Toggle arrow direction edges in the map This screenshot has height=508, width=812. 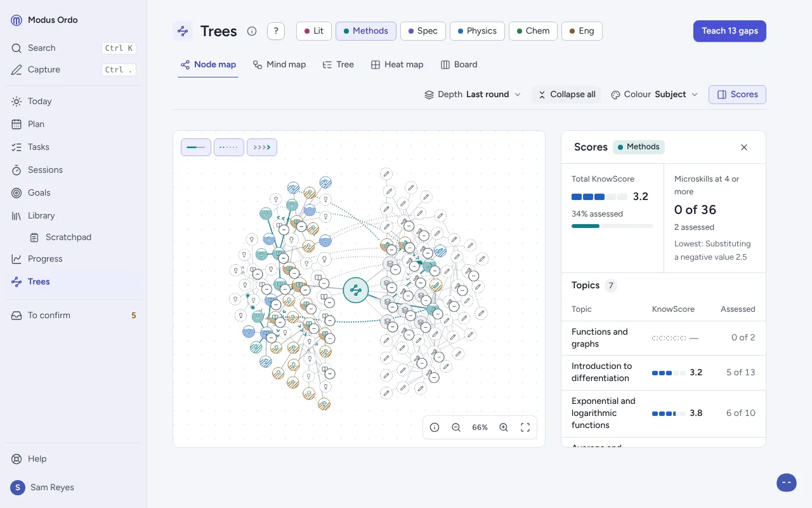[x=262, y=147]
